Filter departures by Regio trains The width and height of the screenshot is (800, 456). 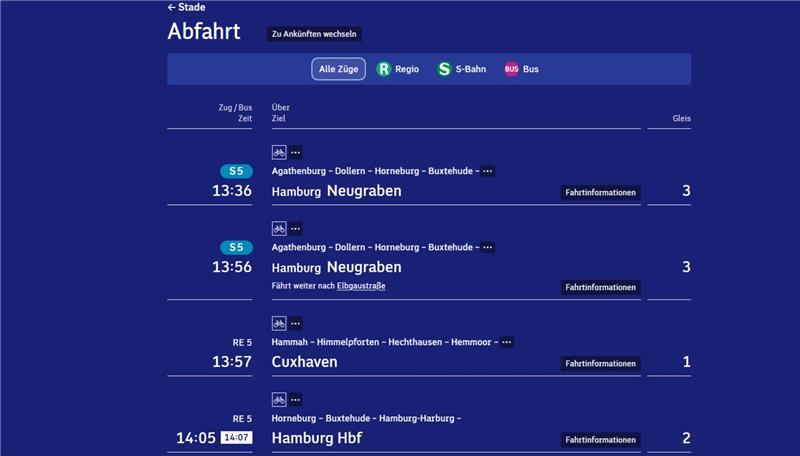(397, 69)
